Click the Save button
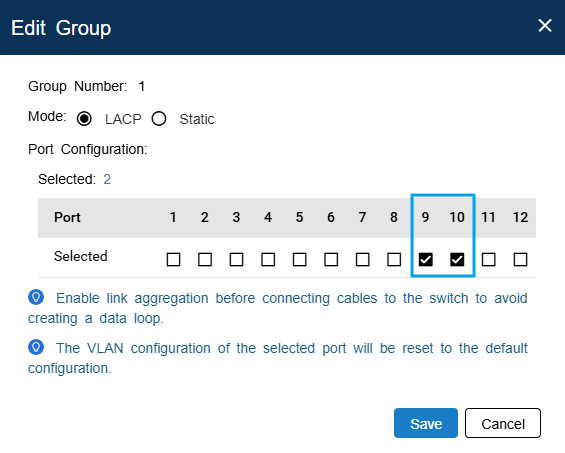565x453 pixels. (426, 423)
